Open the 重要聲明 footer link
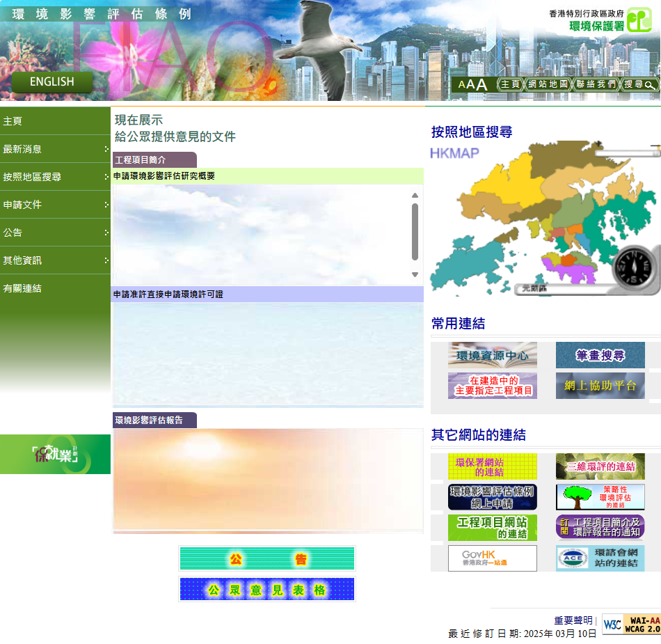This screenshot has height=644, width=661. pyautogui.click(x=573, y=620)
